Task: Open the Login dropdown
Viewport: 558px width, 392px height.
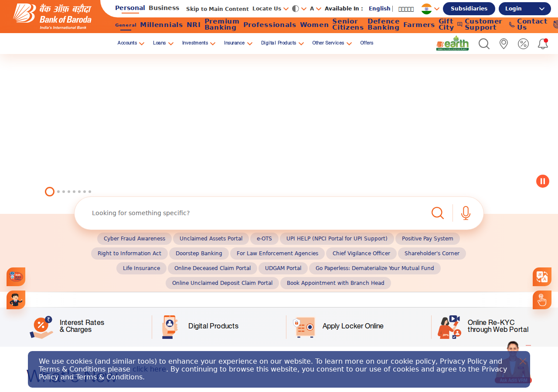Action: pyautogui.click(x=525, y=9)
